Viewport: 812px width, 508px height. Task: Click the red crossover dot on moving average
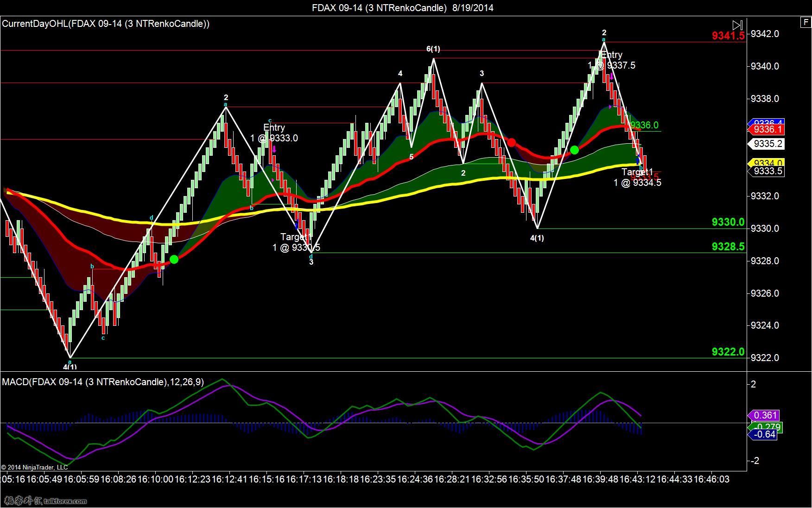pyautogui.click(x=511, y=142)
